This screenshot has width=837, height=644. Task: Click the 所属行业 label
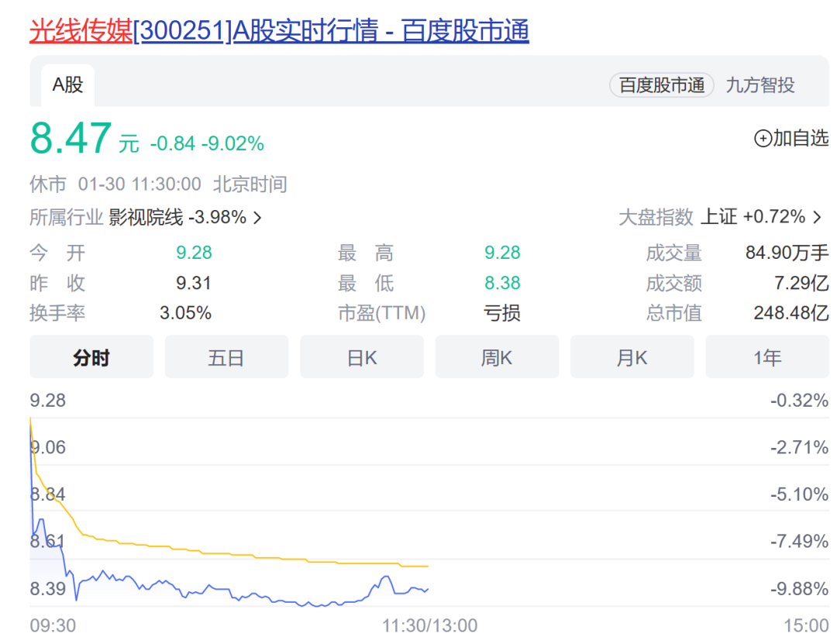click(66, 217)
